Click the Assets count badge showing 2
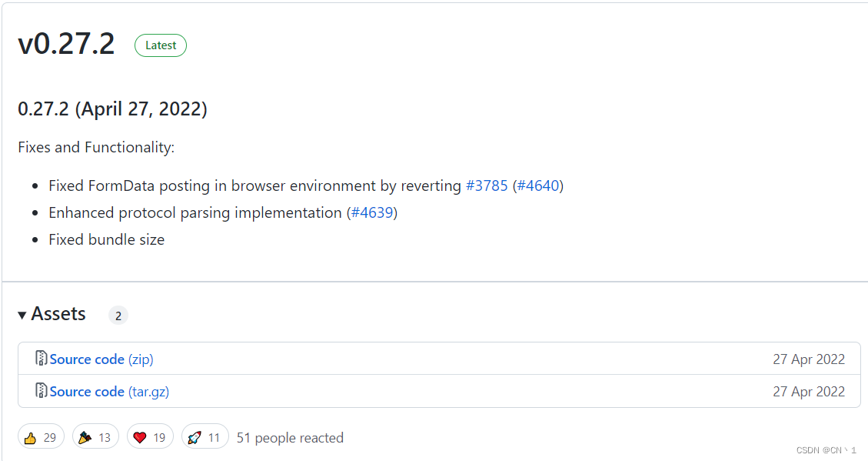Viewport: 868px width, 461px height. pyautogui.click(x=118, y=316)
